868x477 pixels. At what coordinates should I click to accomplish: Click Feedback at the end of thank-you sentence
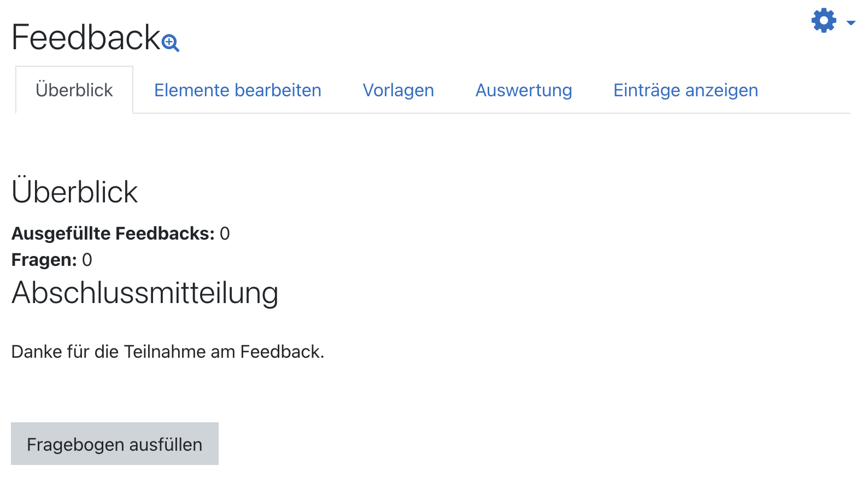281,352
